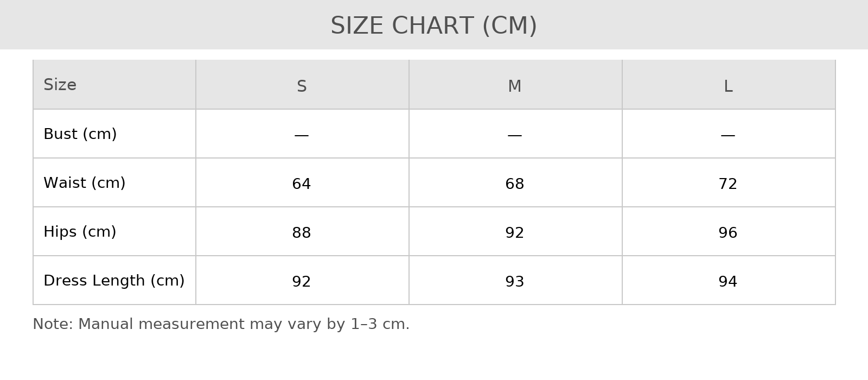Select the dress length 92 for size S
This screenshot has height=380, width=868.
point(302,282)
